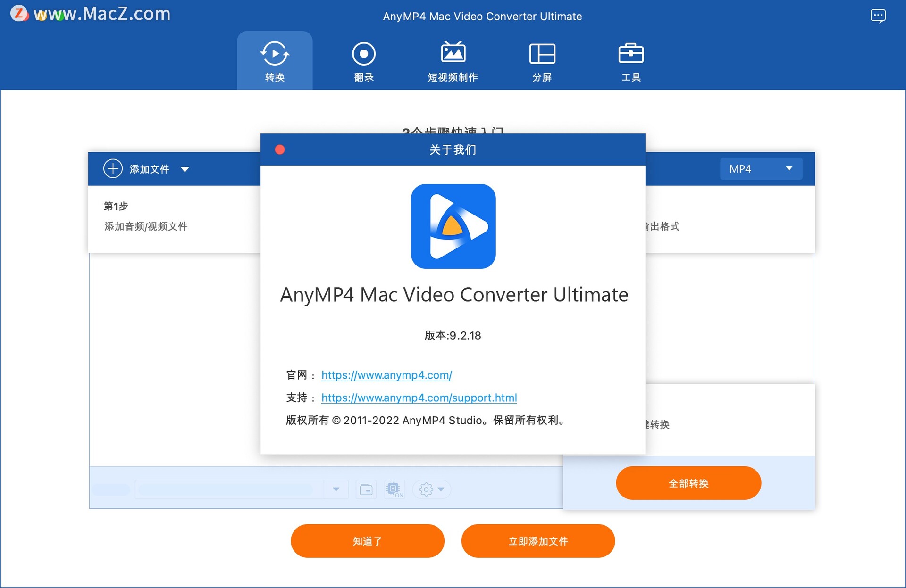The height and width of the screenshot is (588, 906).
Task: Click the 关于我们 dialog title
Action: click(453, 150)
